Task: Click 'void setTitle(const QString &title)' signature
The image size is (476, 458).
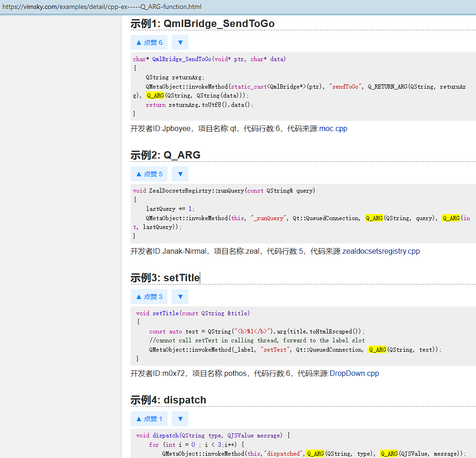Action: coord(193,313)
